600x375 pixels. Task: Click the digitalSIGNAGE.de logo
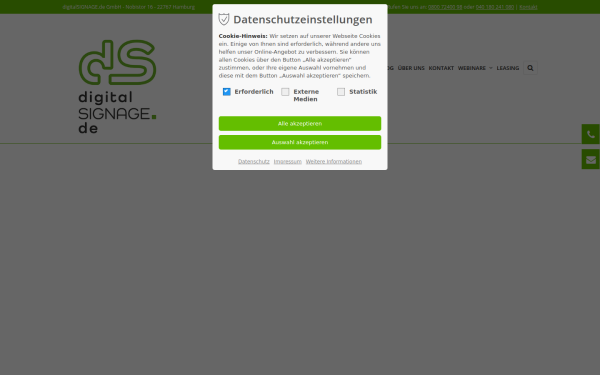point(117,87)
